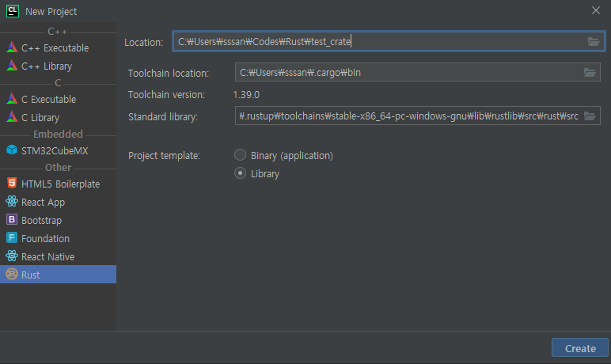Click the C Executable triangle icon
This screenshot has width=611, height=364.
12,100
